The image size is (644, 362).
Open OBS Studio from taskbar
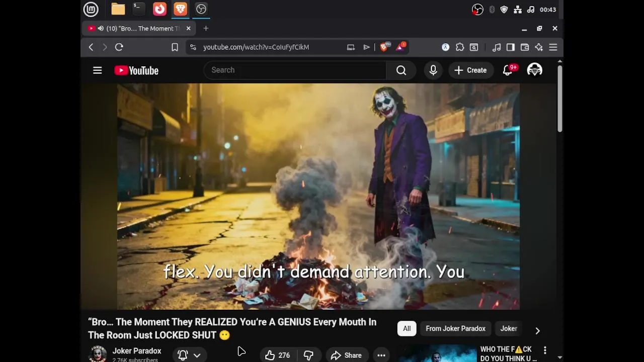(201, 9)
